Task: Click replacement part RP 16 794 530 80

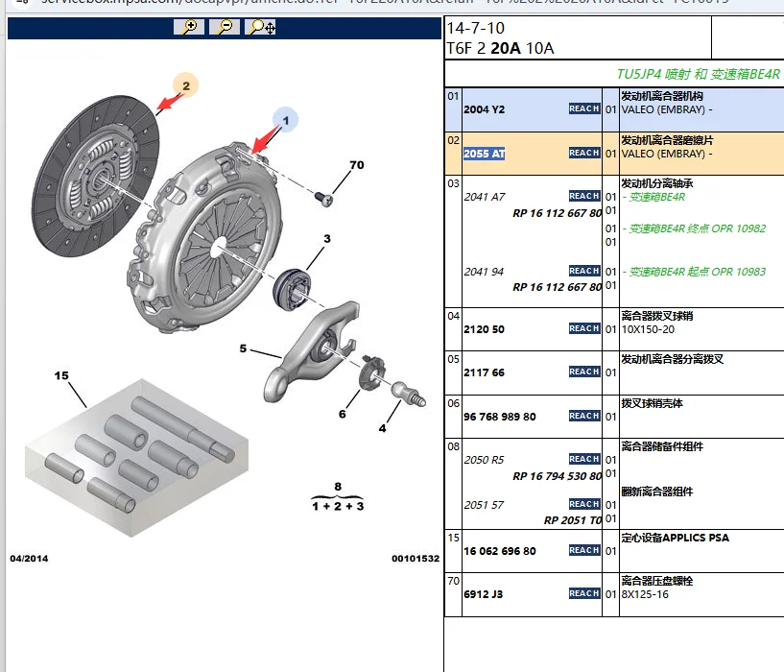Action: 557,476
